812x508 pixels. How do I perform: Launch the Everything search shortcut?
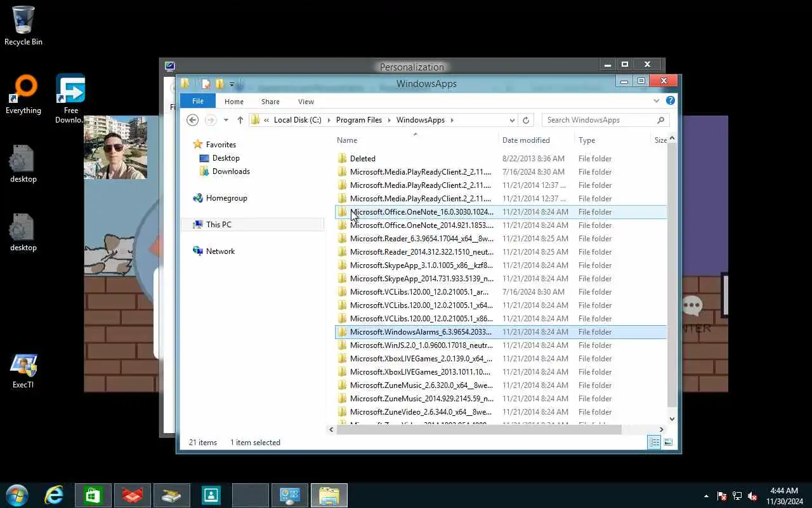[x=23, y=95]
